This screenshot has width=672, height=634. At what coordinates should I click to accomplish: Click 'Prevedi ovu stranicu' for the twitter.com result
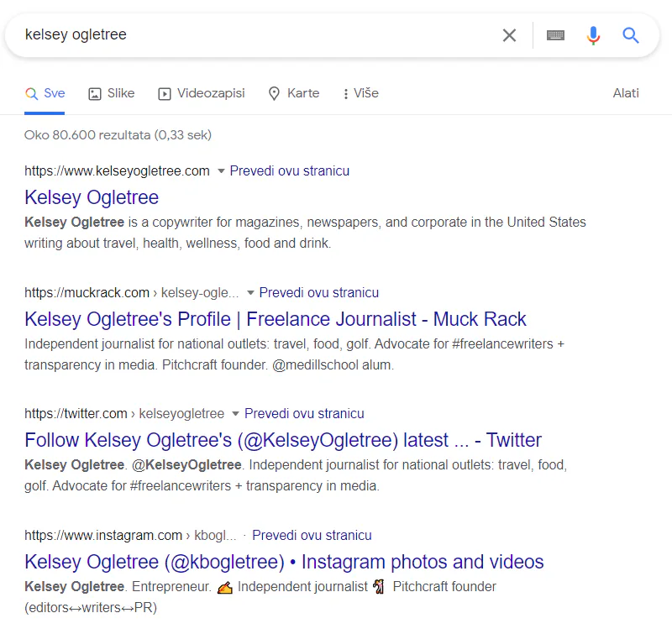304,413
